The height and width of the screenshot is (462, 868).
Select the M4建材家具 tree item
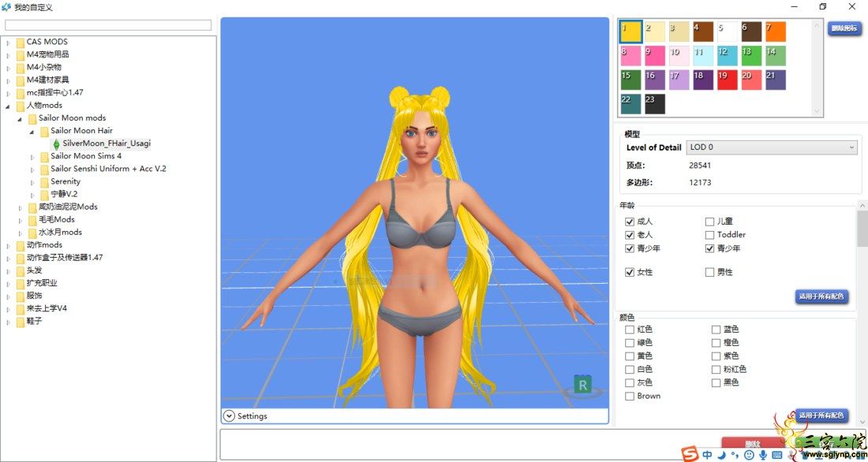click(47, 80)
